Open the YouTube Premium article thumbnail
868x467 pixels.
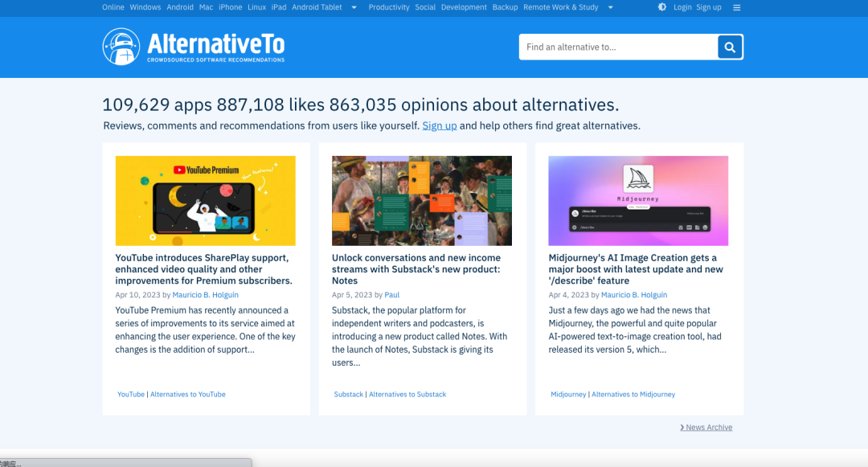[x=205, y=200]
